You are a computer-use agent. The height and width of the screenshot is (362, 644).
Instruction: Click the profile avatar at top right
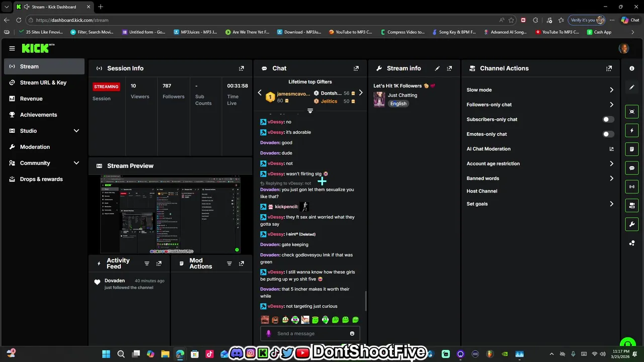coord(624,48)
